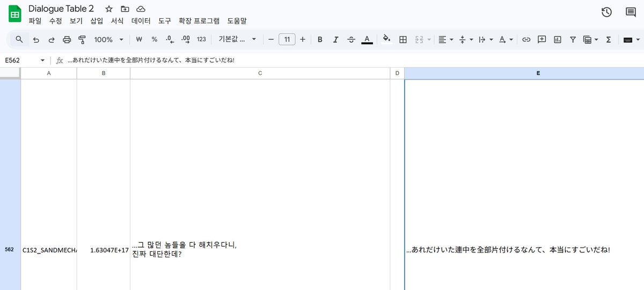Click the formula bar text
644x290 pixels.
(x=151, y=60)
